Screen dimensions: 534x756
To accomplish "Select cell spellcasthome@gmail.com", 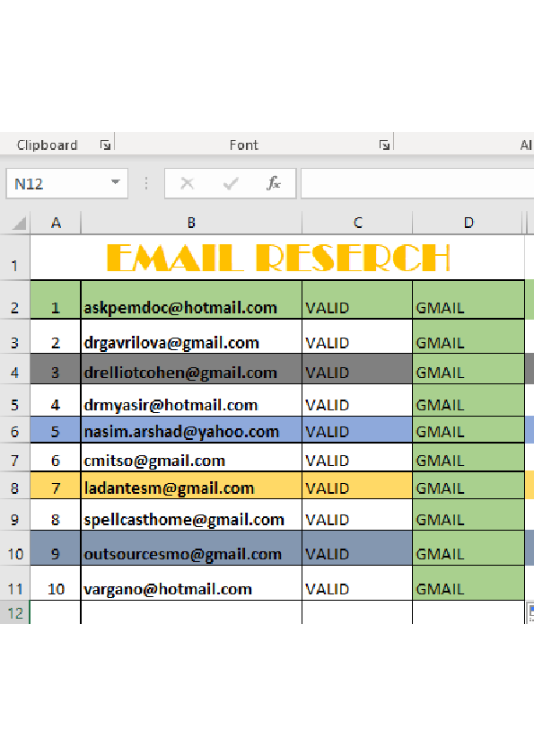I will tap(191, 515).
